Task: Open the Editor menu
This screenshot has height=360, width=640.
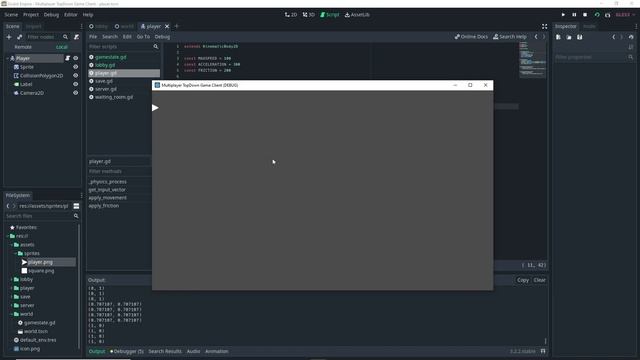Action: [71, 15]
